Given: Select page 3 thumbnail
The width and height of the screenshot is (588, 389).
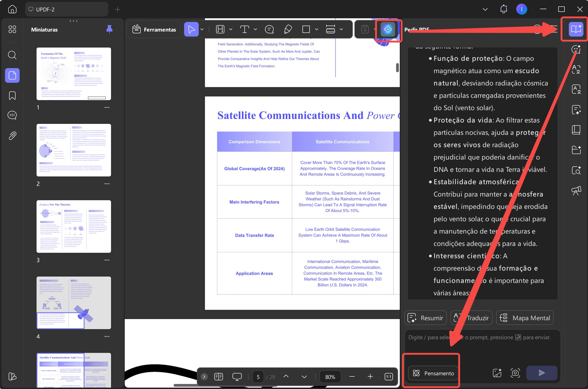Looking at the screenshot, I should [x=74, y=226].
